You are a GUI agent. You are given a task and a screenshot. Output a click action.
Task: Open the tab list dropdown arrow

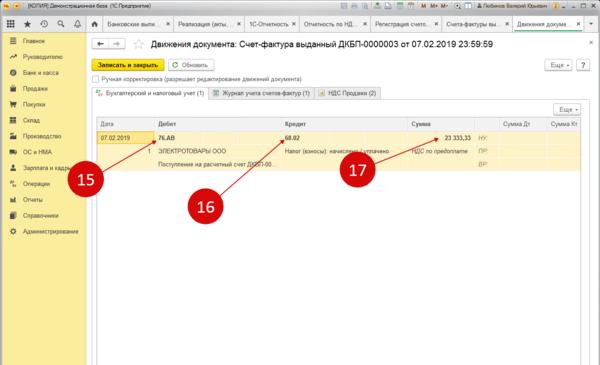click(x=591, y=24)
